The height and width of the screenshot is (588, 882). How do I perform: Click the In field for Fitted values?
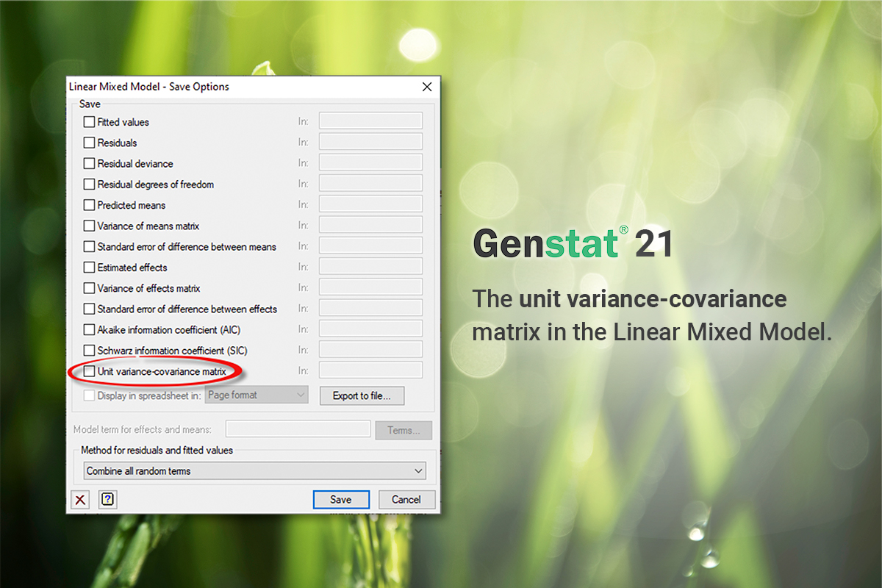click(x=370, y=121)
